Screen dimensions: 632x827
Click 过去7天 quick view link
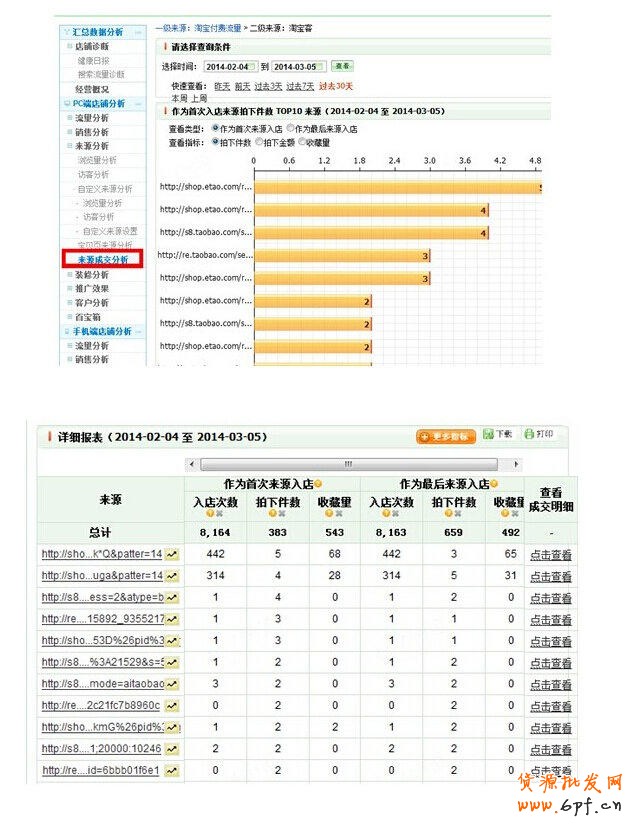click(301, 87)
